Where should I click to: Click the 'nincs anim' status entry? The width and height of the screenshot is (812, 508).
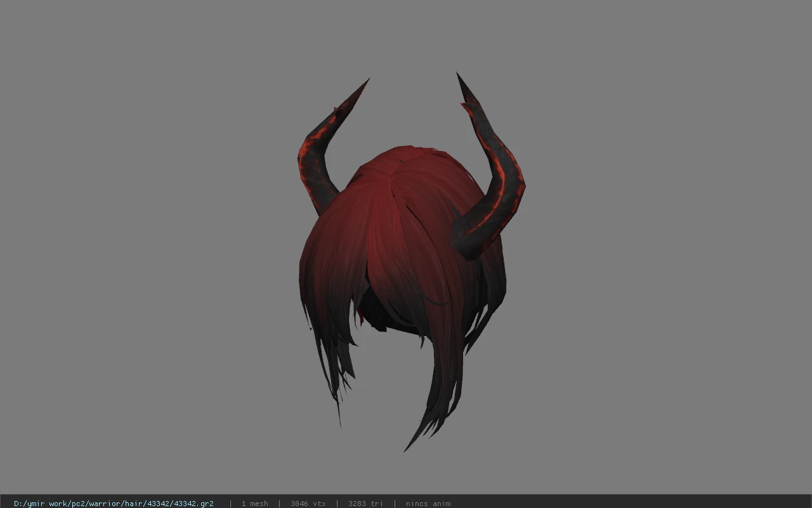pyautogui.click(x=428, y=504)
